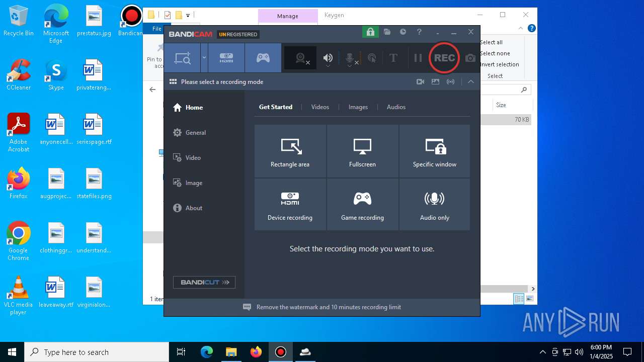Choose Game recording mode tile
Image resolution: width=644 pixels, height=362 pixels.
point(363,205)
